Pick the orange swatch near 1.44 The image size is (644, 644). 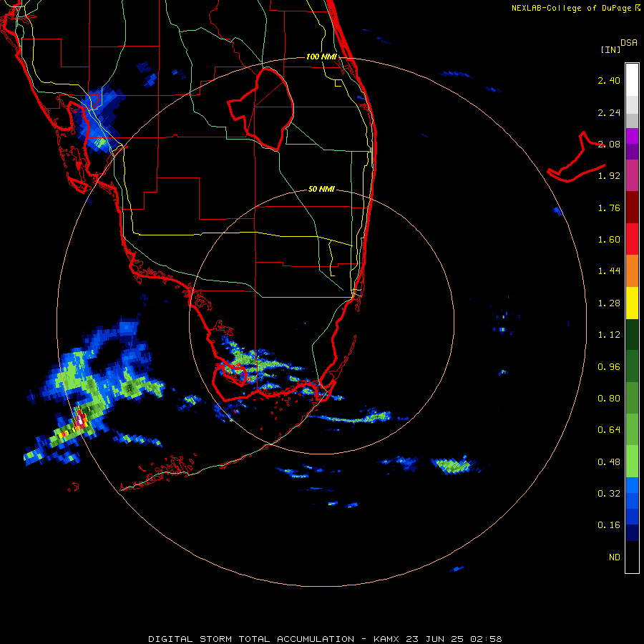[632, 271]
